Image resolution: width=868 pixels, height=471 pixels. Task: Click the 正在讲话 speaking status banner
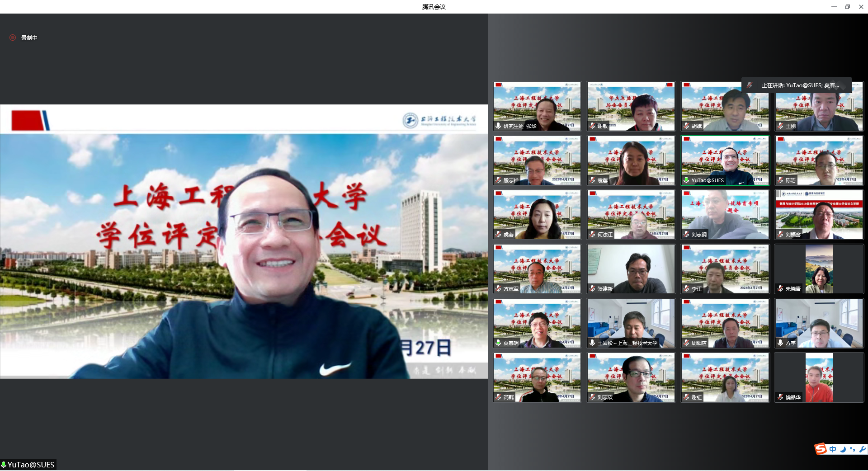click(x=799, y=85)
